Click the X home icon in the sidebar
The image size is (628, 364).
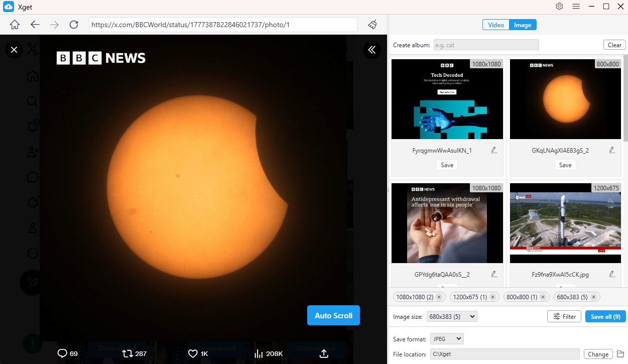pyautogui.click(x=33, y=76)
